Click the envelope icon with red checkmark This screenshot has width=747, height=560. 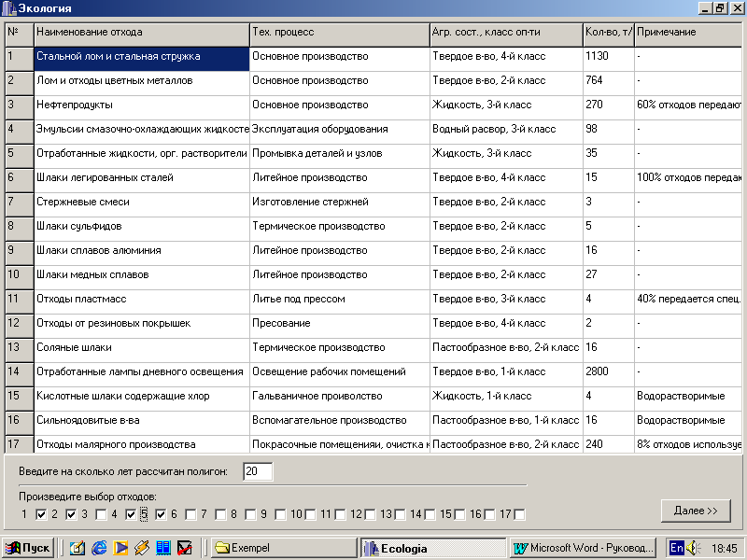coord(185,548)
